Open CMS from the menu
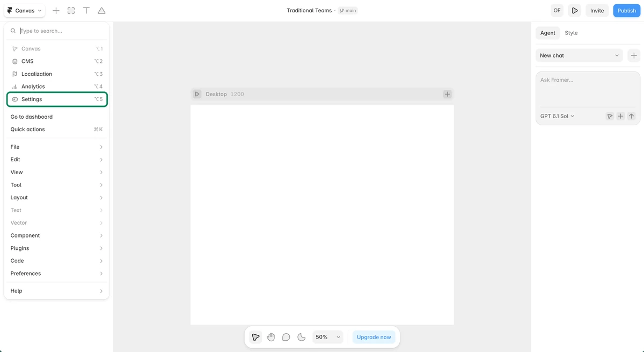Image resolution: width=644 pixels, height=352 pixels. coord(56,61)
